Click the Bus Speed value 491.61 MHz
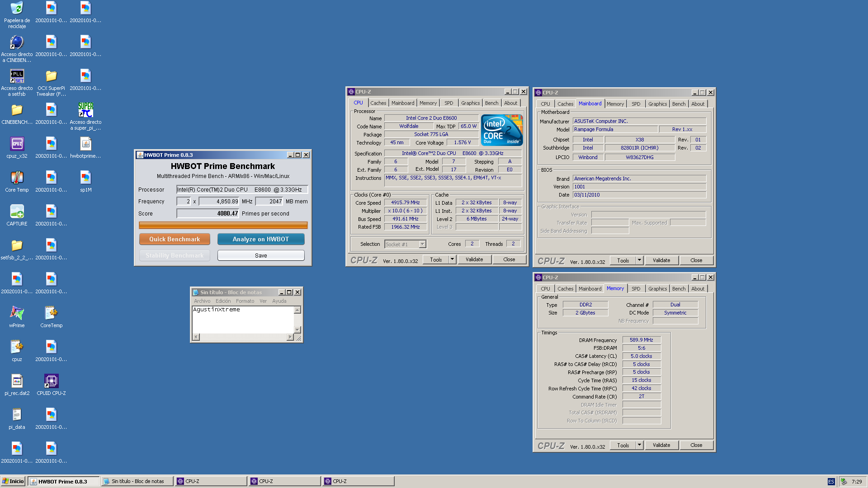Screen dimensions: 868x488 (406, 219)
